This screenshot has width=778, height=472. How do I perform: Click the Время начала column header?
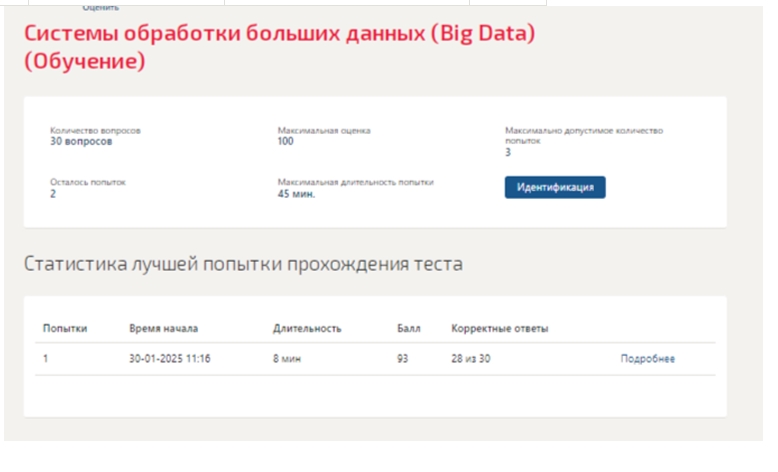tap(163, 328)
